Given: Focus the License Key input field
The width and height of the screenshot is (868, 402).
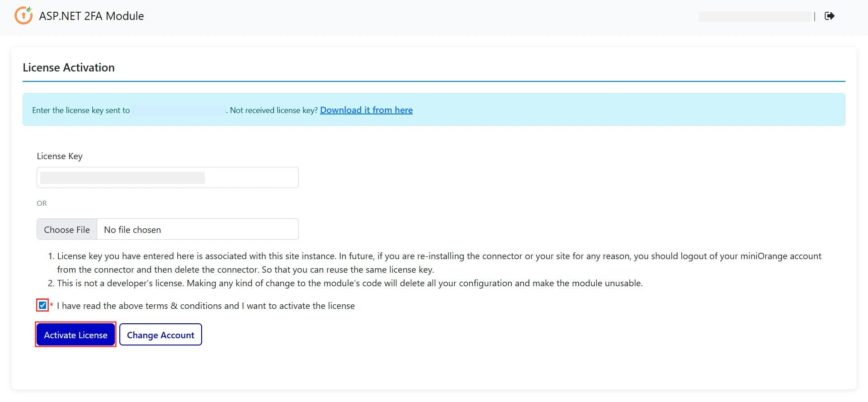Looking at the screenshot, I should click(168, 177).
